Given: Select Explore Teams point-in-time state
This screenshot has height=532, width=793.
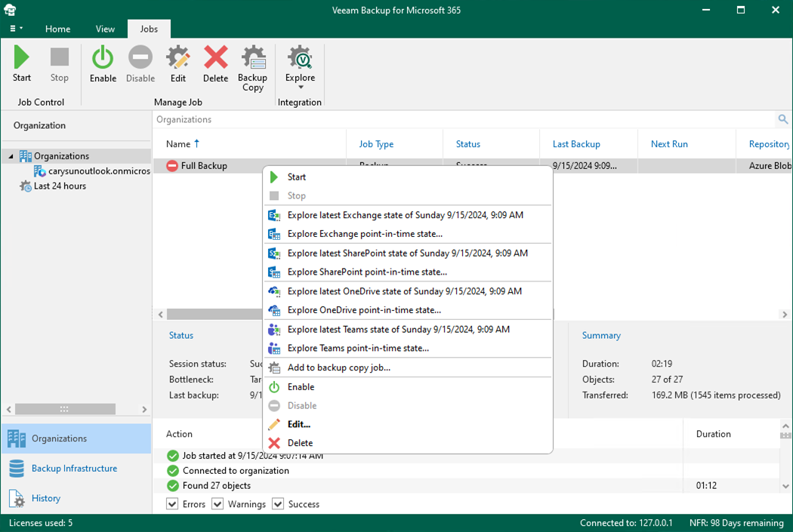Looking at the screenshot, I should point(408,348).
